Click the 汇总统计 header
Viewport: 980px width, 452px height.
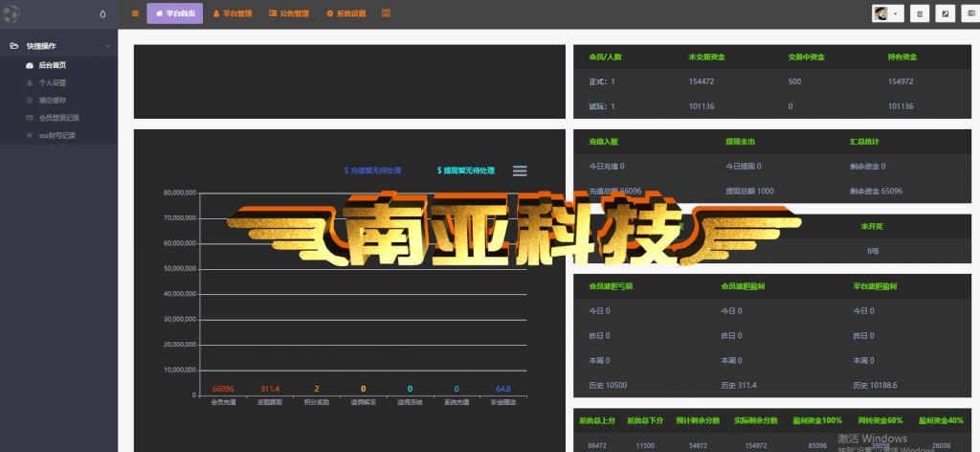click(864, 142)
